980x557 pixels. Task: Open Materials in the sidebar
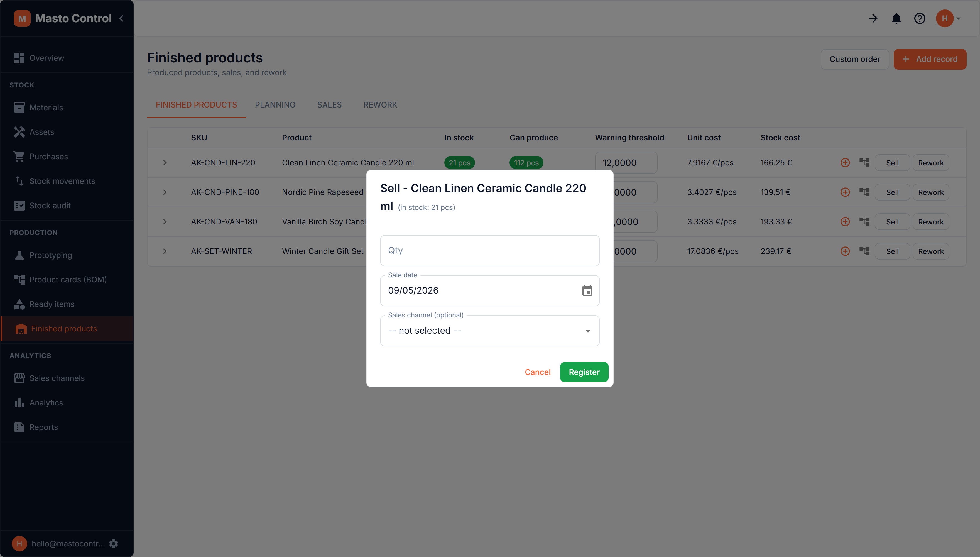(x=67, y=108)
